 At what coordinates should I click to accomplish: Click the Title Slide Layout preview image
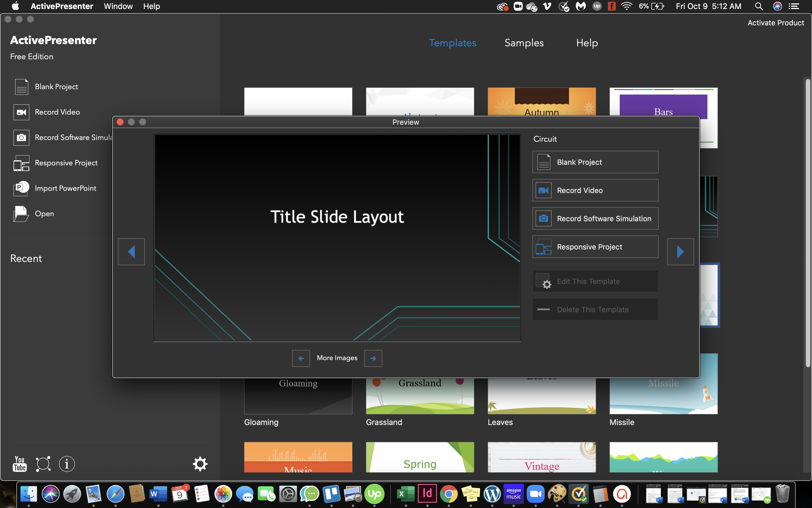(337, 238)
